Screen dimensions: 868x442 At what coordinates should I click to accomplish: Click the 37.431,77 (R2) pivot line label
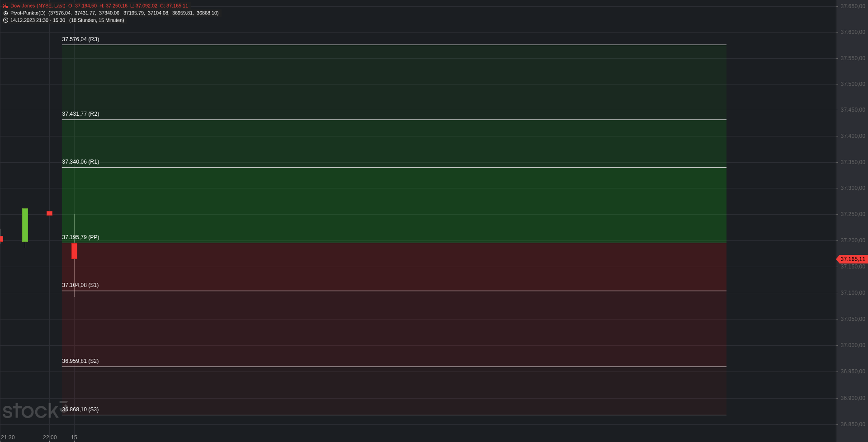[x=80, y=114]
